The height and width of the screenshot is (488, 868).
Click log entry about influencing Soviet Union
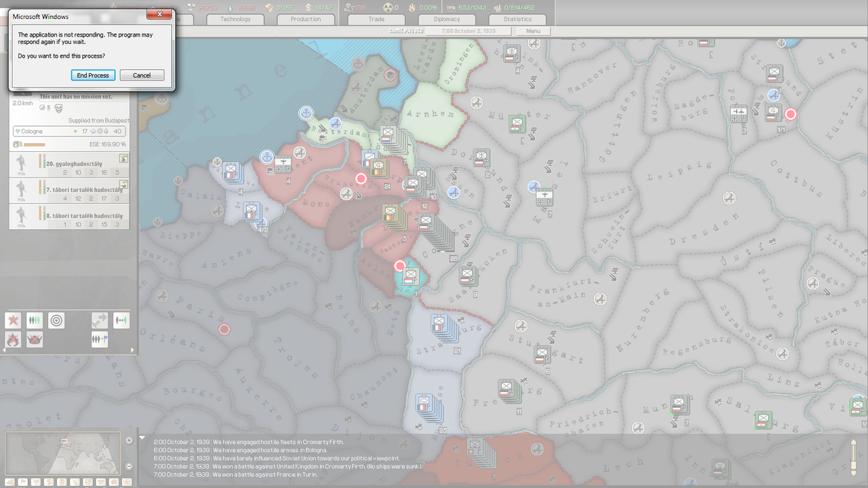coord(277,458)
